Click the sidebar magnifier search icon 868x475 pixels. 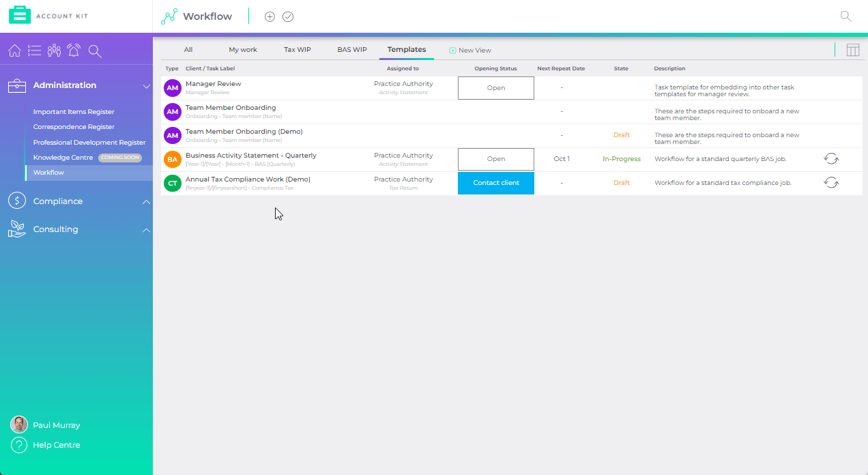95,51
